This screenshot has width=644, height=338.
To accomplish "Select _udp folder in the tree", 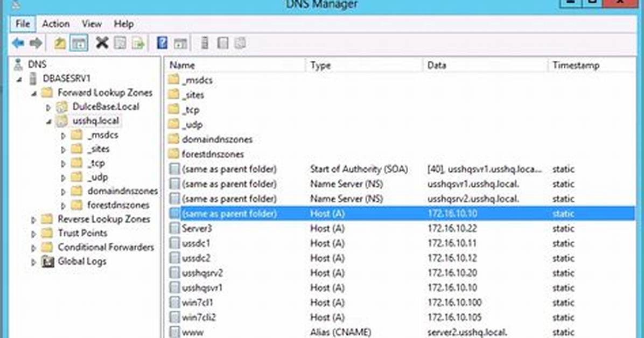I will (x=98, y=177).
